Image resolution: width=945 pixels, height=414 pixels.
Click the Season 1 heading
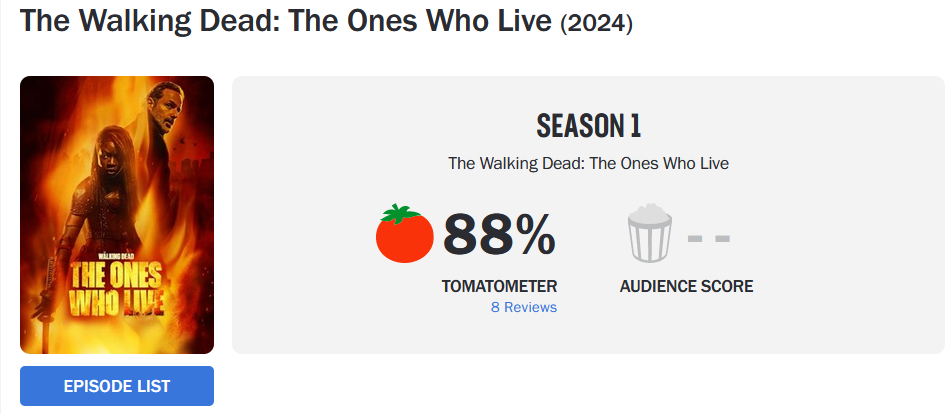click(588, 126)
